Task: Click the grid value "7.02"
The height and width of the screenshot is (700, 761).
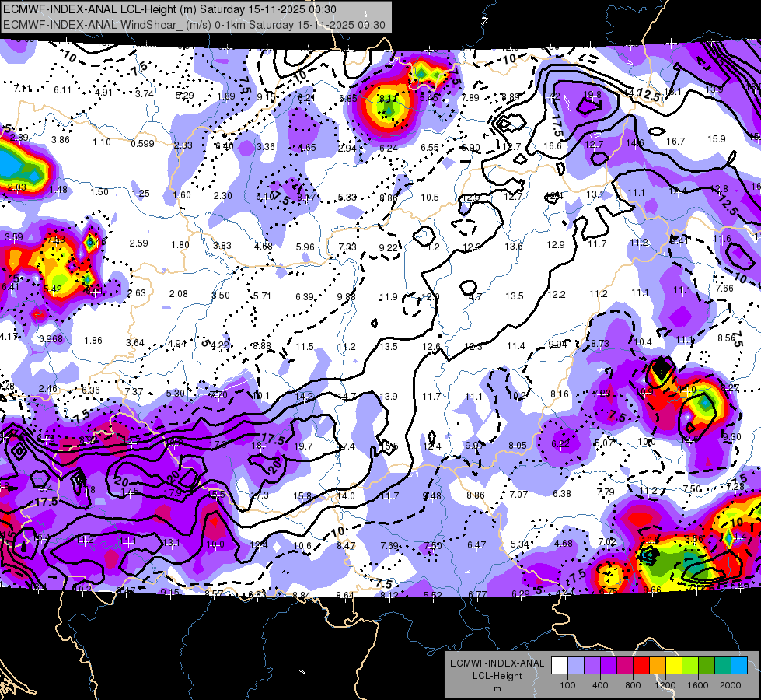Action: coord(607,541)
